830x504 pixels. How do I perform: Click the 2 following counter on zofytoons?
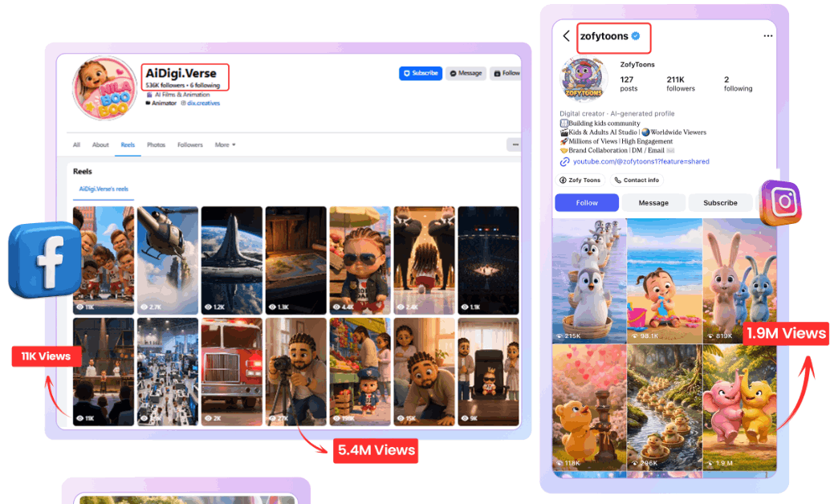[x=738, y=83]
